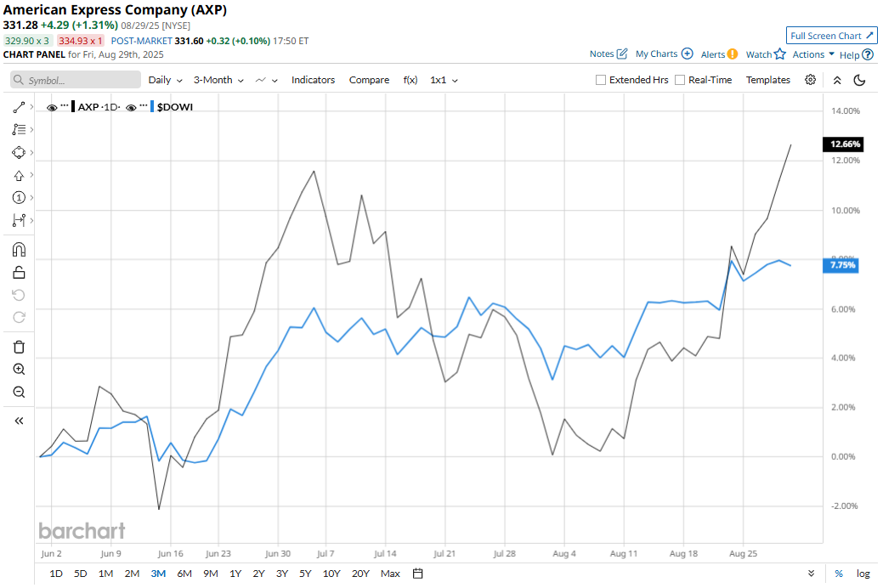Collapse the chart header with double-chevron icon
Viewport: 883px width, 588px height.
[837, 80]
